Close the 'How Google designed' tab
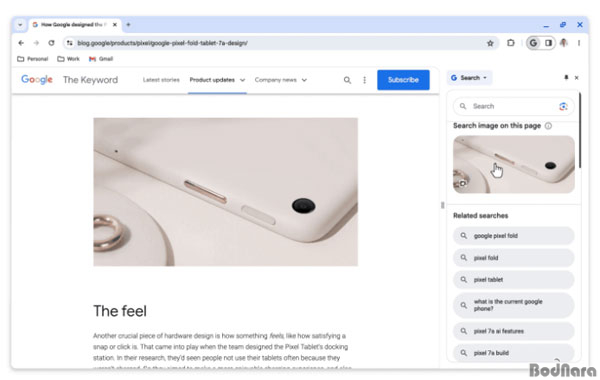The height and width of the screenshot is (380, 600). tap(115, 24)
